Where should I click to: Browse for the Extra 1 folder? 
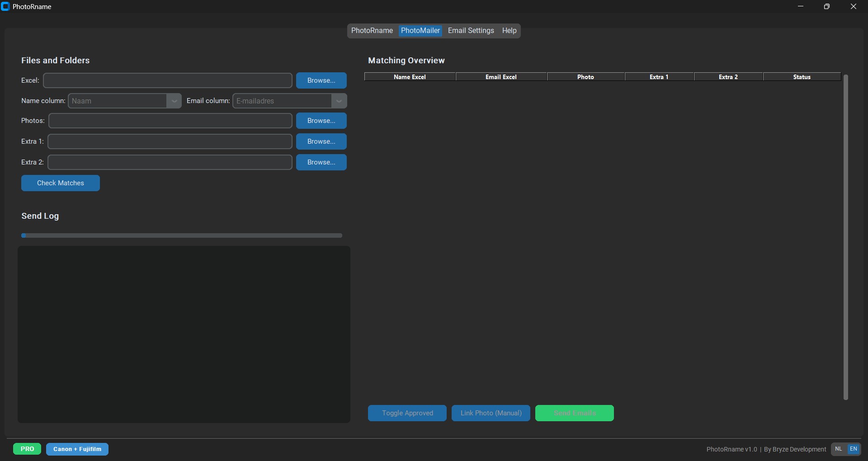(x=321, y=141)
